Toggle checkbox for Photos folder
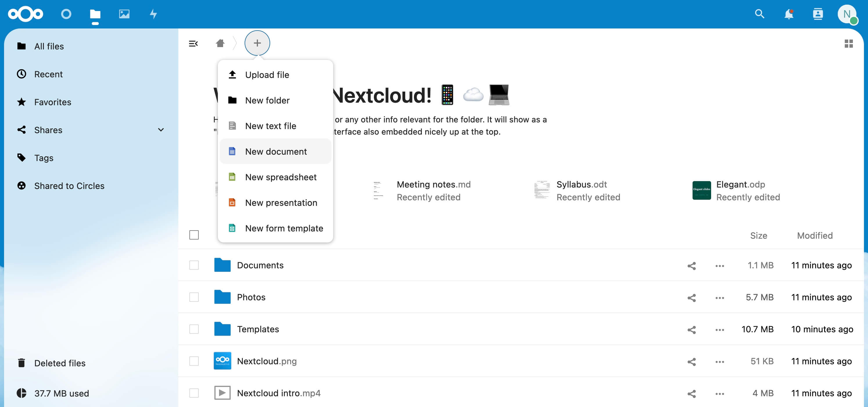 194,297
